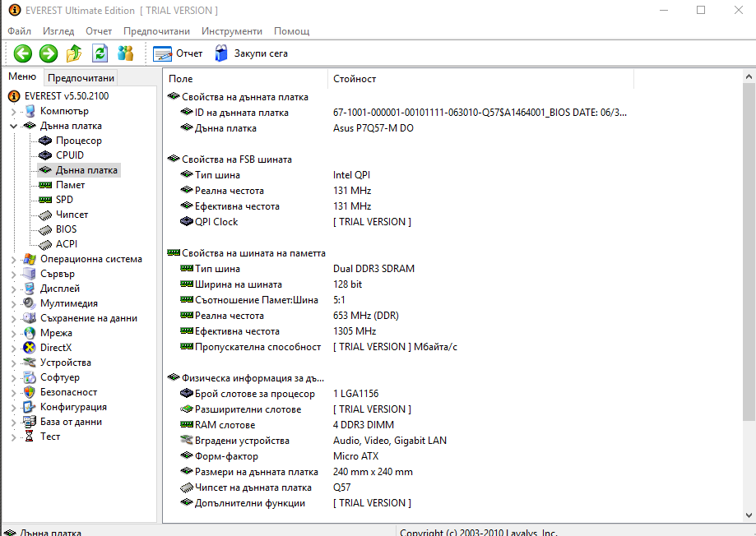Click the Безопасност shield icon

(30, 392)
